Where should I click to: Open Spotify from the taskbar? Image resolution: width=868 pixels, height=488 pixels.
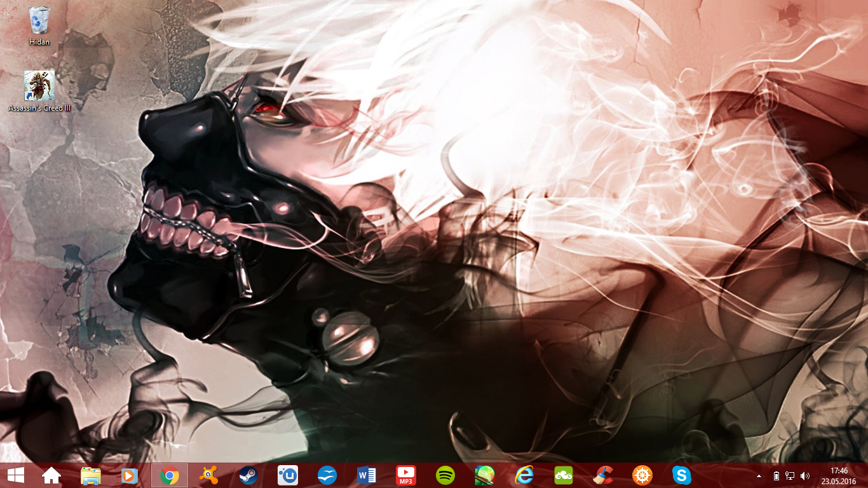(445, 475)
